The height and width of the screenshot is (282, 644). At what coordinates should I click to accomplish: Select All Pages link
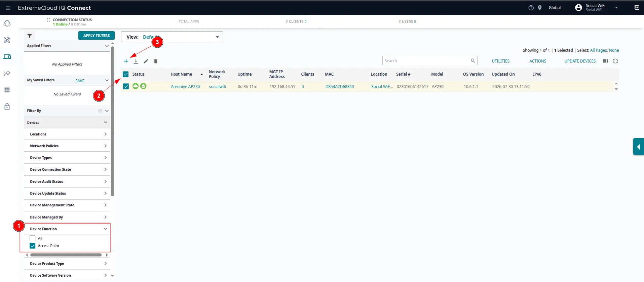coord(599,50)
